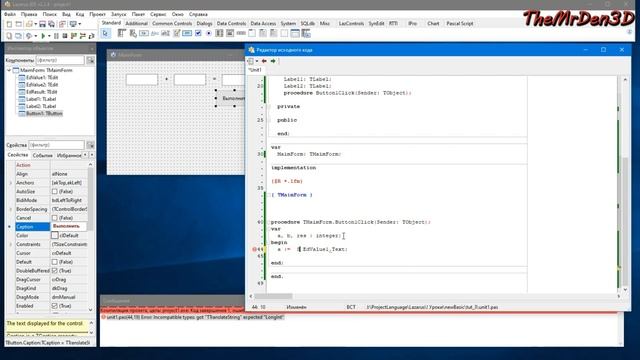Switch to Common Controls palette tab
This screenshot has height=360, width=640.
click(x=172, y=24)
